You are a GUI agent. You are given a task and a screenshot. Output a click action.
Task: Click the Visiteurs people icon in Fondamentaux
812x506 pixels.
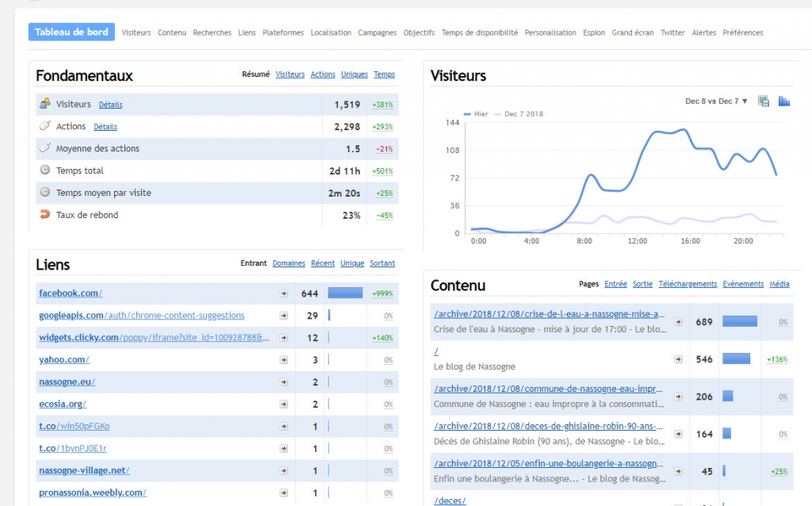pyautogui.click(x=45, y=104)
